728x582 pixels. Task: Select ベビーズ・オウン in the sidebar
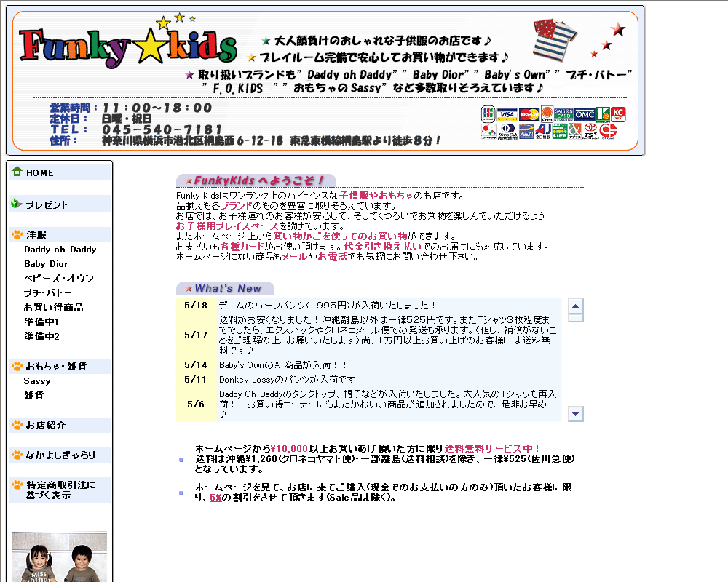point(59,278)
